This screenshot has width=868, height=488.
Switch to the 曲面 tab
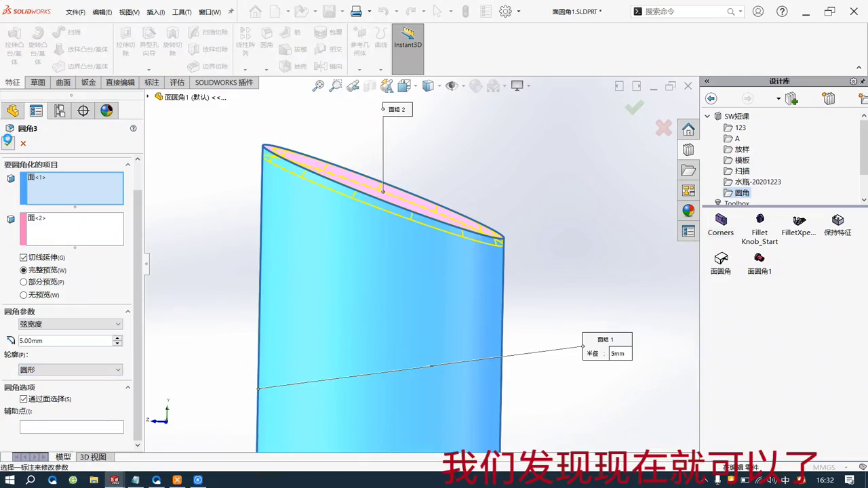pos(63,83)
